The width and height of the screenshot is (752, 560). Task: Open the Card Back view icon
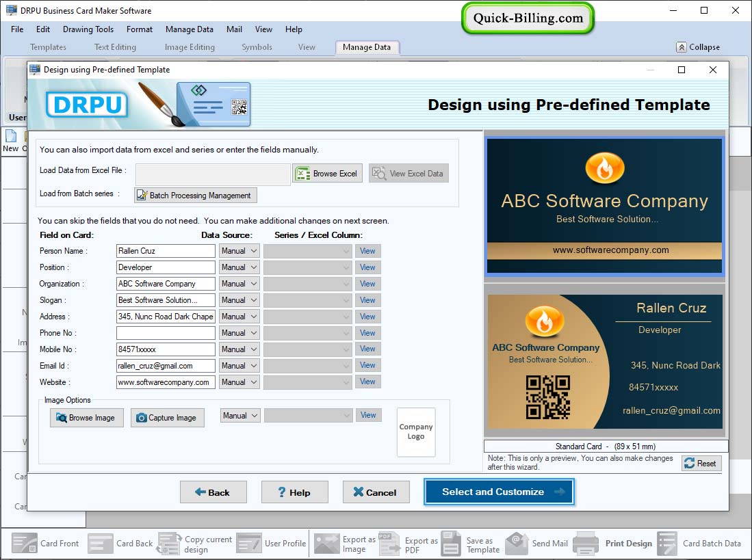pyautogui.click(x=100, y=543)
